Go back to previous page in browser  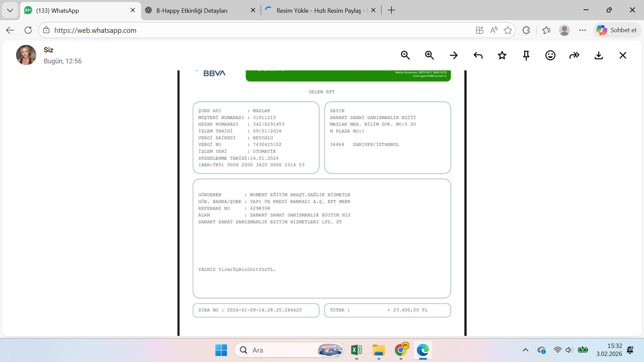point(10,30)
